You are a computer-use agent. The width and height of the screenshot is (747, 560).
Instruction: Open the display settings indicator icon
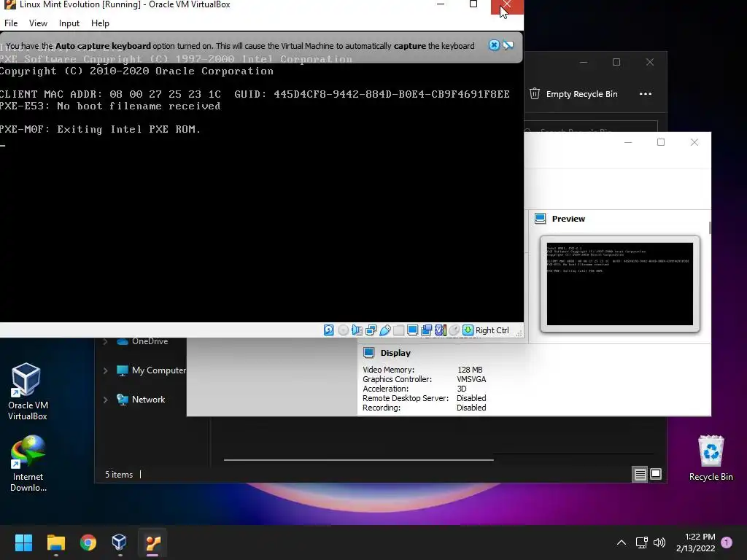tap(413, 330)
